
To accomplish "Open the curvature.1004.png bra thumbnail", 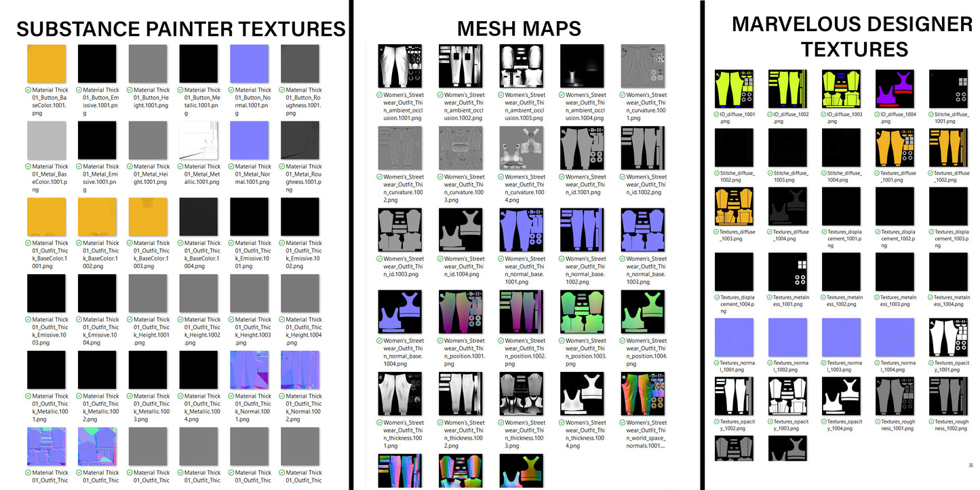I will (x=522, y=148).
